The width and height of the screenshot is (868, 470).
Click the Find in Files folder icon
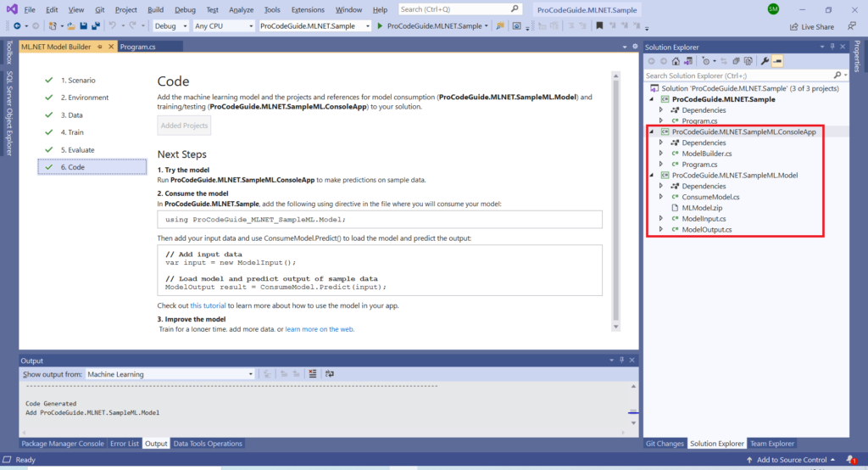tap(500, 26)
